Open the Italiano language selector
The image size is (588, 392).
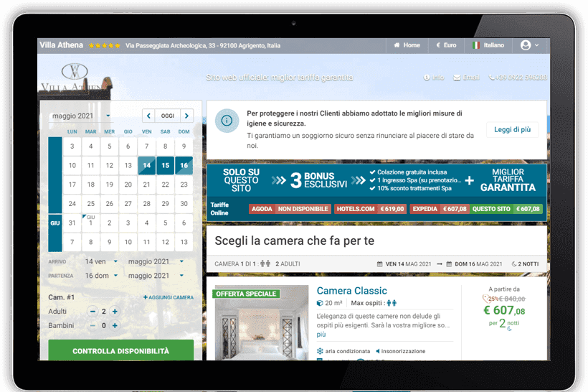tap(488, 45)
